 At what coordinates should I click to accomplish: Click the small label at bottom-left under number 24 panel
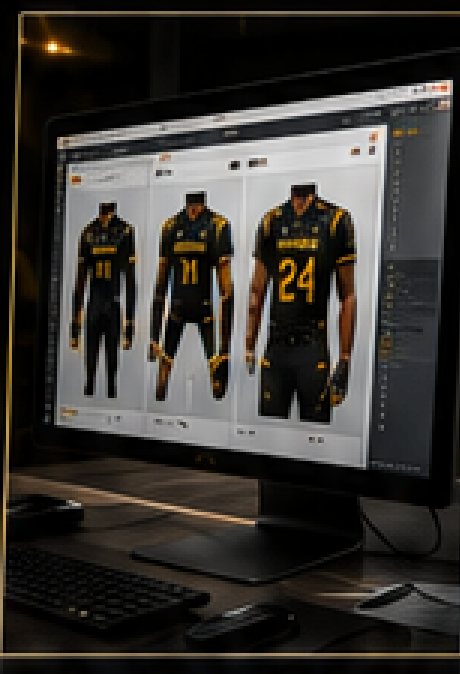[x=246, y=432]
